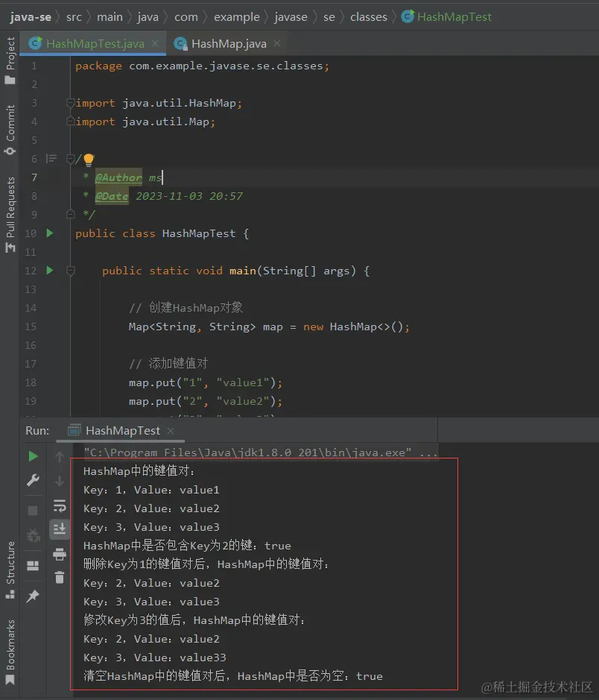599x700 pixels.
Task: Click map.put("2", "value2") line
Action: (x=206, y=401)
